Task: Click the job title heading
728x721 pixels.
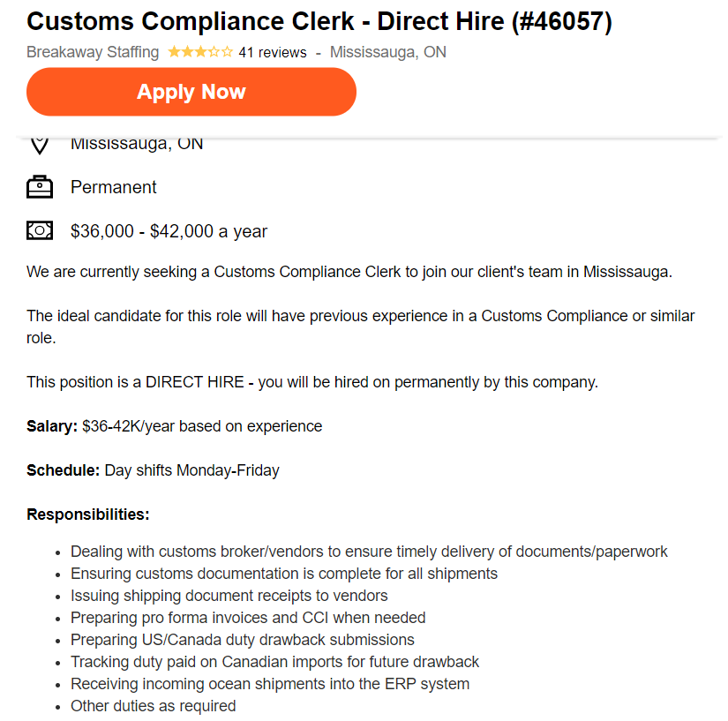Action: click(x=319, y=21)
